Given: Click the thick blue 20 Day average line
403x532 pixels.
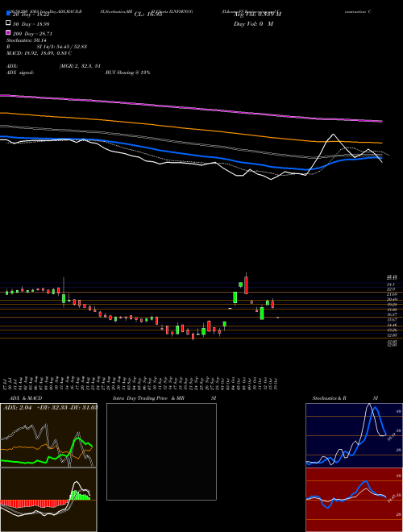Looking at the screenshot, I should pyautogui.click(x=191, y=155).
